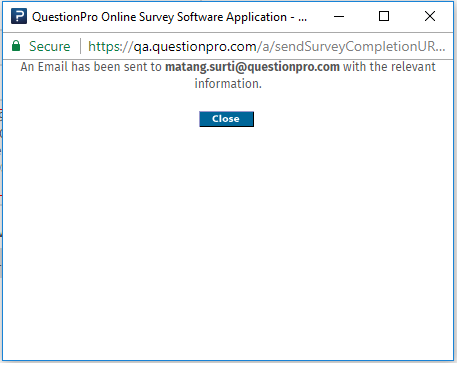Click the word "information." in the message
This screenshot has height=365, width=457.
(x=228, y=83)
